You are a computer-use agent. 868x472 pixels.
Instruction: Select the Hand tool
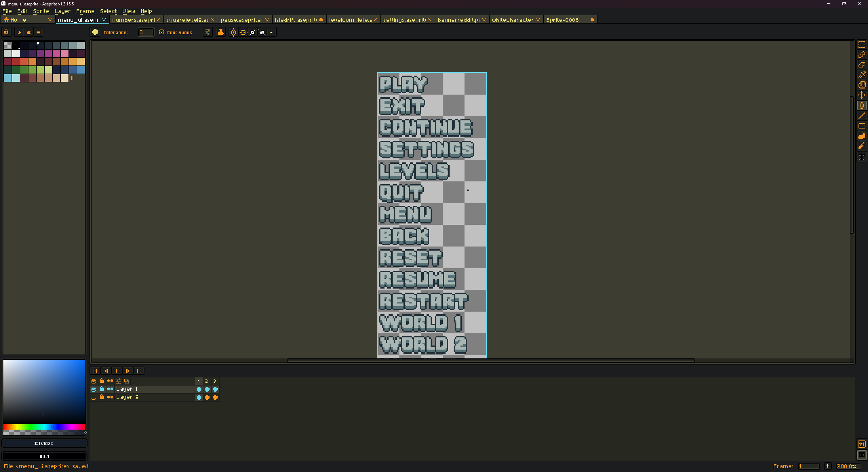862,85
